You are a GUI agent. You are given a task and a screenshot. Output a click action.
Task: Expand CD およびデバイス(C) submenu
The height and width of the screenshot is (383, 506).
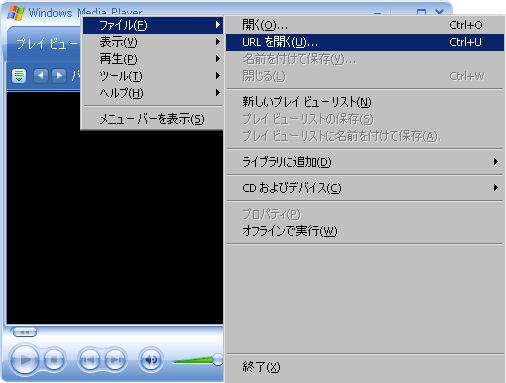[x=365, y=188]
